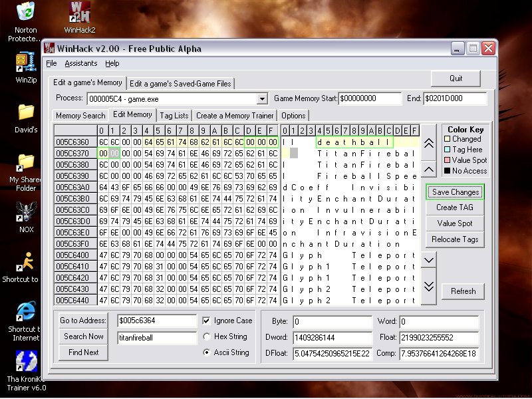532x399 pixels.
Task: Click the Changed color key swatch
Action: tap(447, 139)
